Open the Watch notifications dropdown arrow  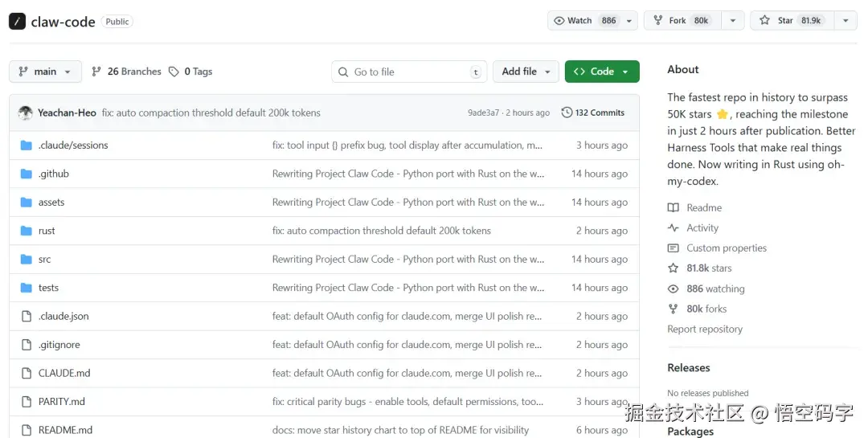pyautogui.click(x=628, y=21)
